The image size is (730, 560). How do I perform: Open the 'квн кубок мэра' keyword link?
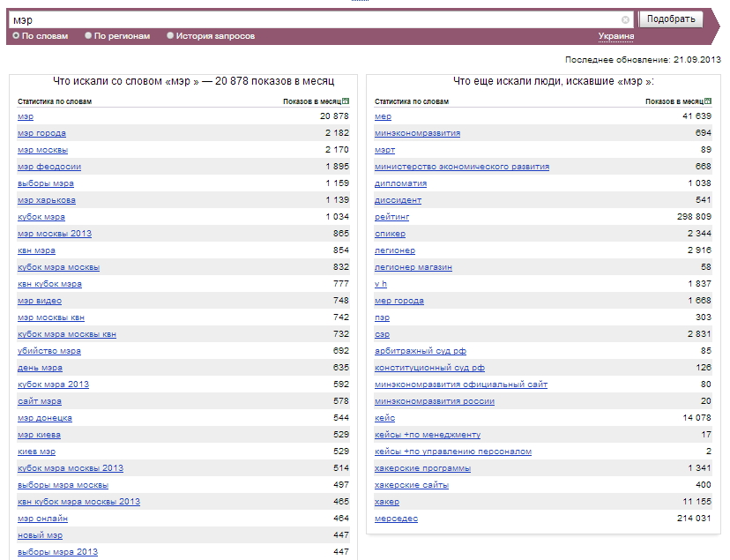(x=50, y=284)
